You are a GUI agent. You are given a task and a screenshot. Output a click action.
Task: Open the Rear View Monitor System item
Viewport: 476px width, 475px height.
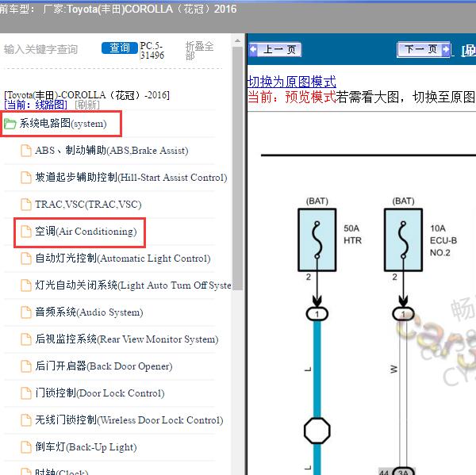[127, 339]
